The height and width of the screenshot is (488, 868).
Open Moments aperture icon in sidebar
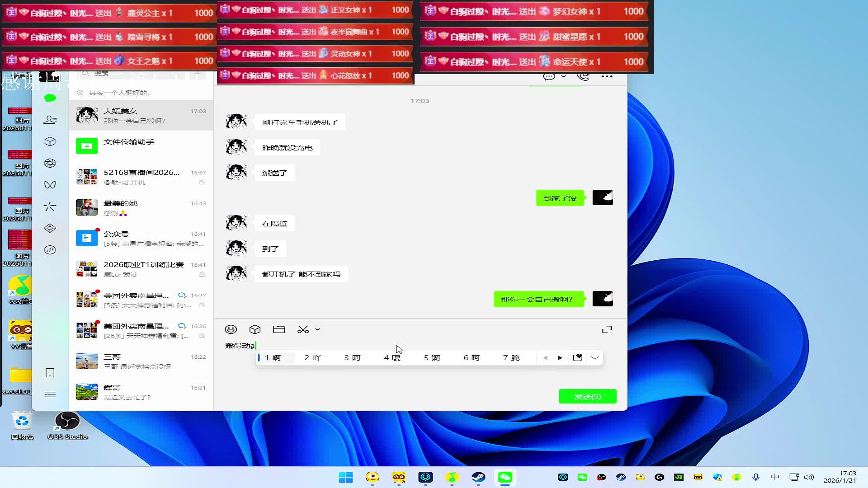click(50, 163)
